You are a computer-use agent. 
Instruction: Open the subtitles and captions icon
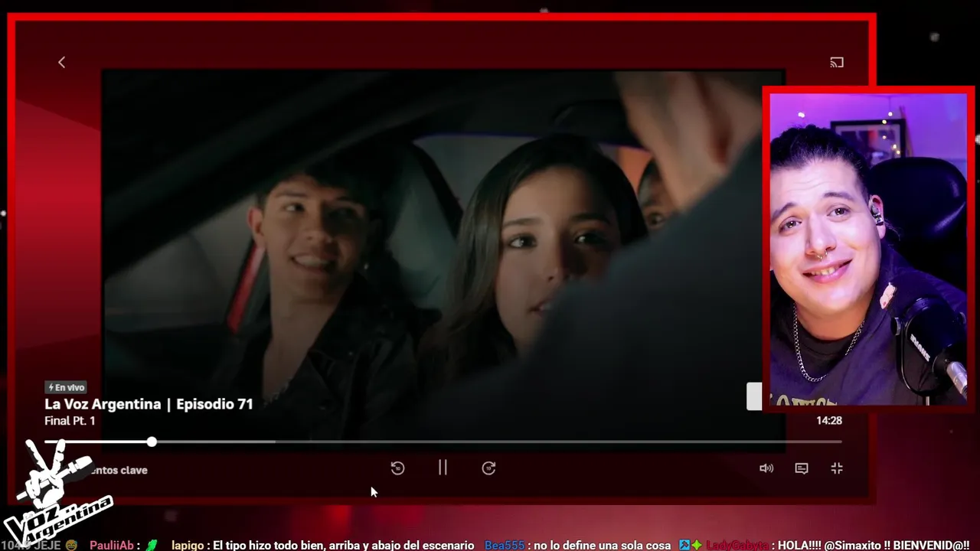point(802,468)
